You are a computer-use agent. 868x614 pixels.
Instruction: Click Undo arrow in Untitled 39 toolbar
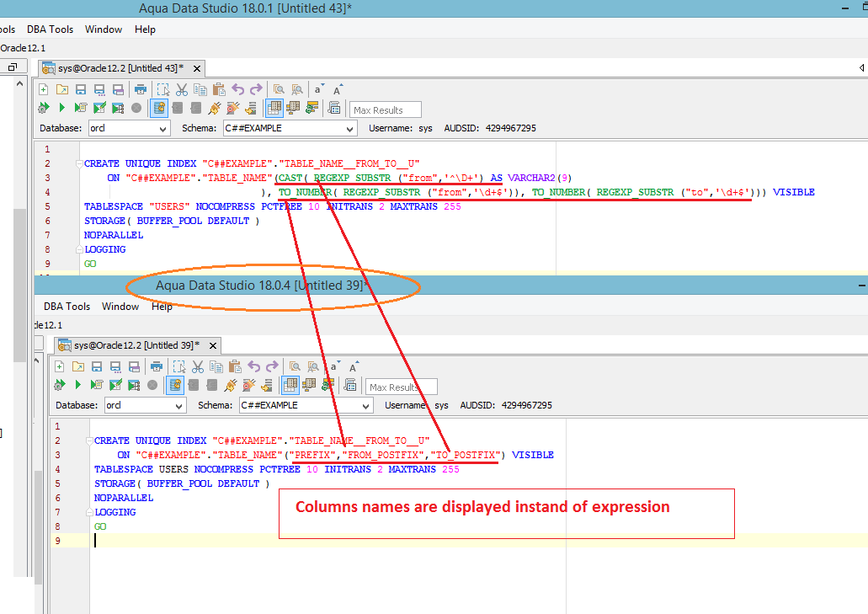click(x=254, y=366)
